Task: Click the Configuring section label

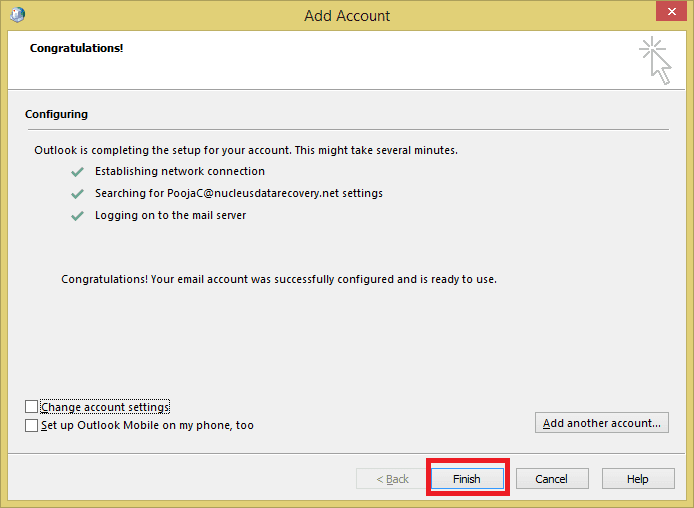Action: pos(56,114)
